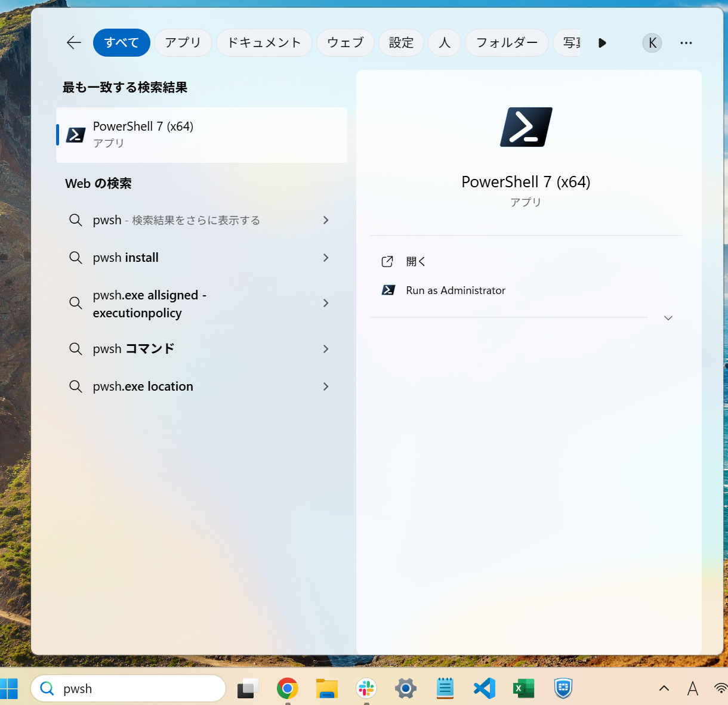728x705 pixels.
Task: Expand chevron beside pwsh.exe location
Action: 326,386
